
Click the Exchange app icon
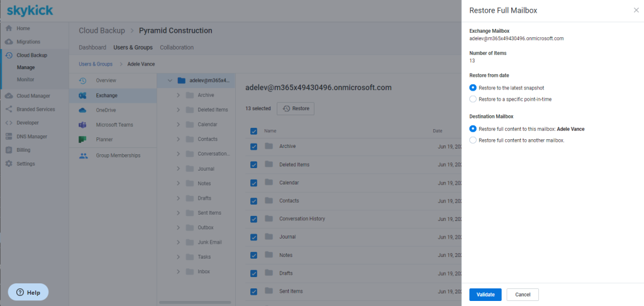[82, 96]
